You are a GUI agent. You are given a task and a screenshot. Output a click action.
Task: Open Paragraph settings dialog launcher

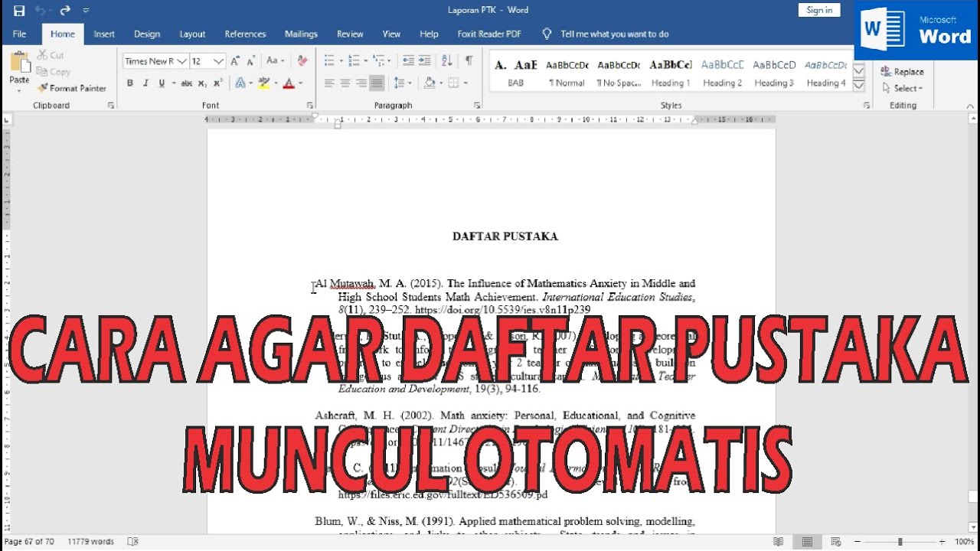click(477, 106)
